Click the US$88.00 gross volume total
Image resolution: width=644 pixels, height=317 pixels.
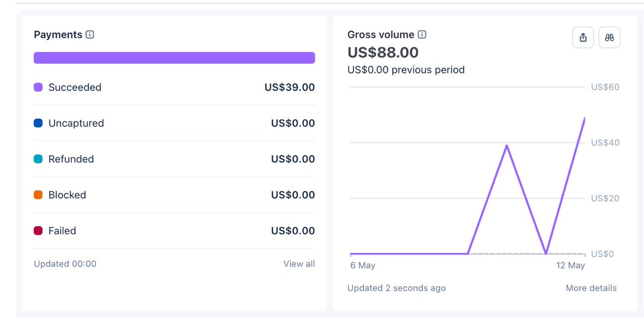383,53
